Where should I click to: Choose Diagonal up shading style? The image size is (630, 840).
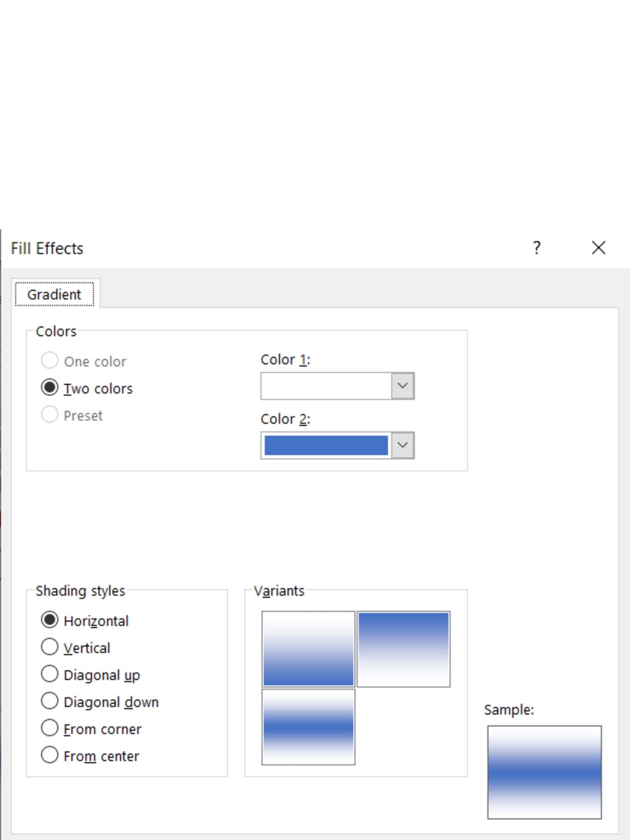tap(50, 675)
